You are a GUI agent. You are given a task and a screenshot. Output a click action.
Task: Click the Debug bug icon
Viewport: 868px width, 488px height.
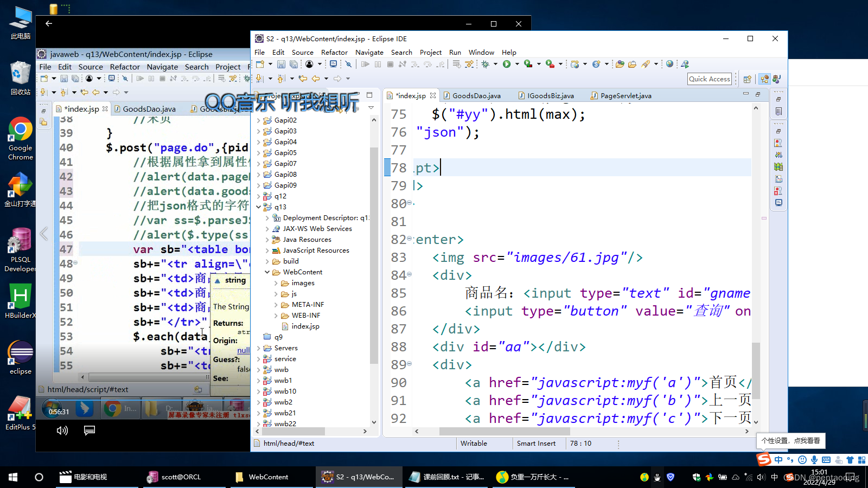click(x=485, y=64)
